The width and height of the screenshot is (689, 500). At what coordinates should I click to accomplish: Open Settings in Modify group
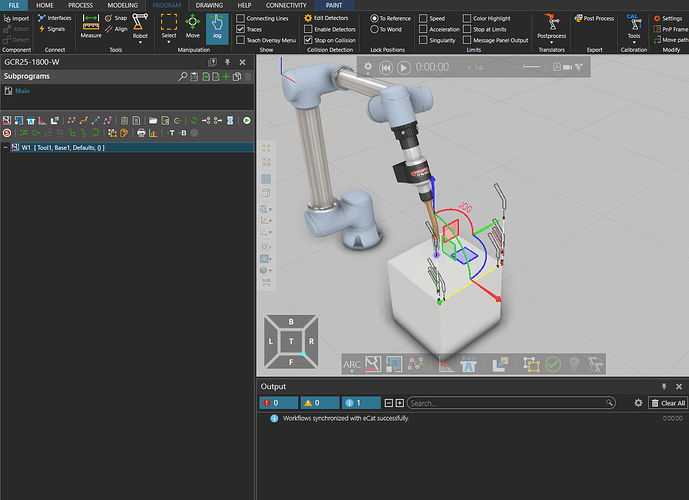pos(667,18)
